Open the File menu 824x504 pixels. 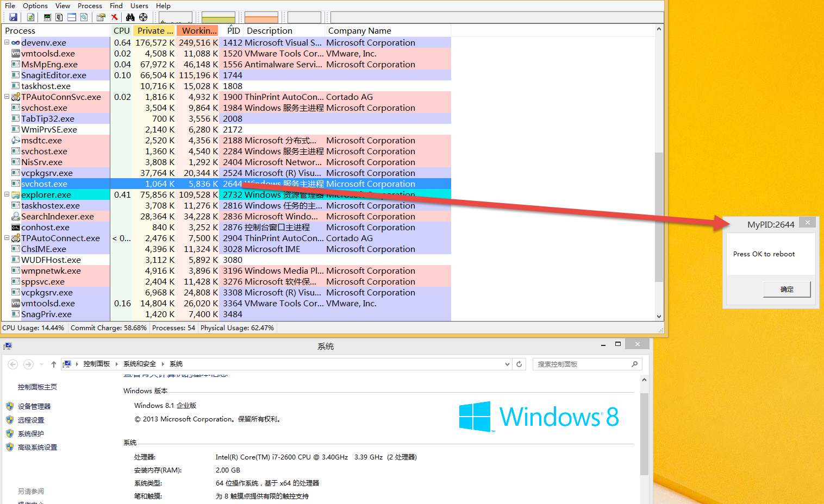point(10,5)
